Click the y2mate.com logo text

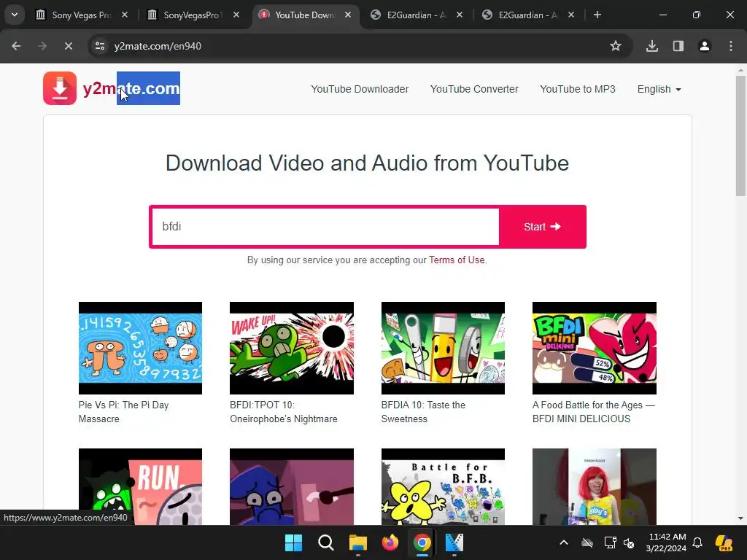[131, 88]
